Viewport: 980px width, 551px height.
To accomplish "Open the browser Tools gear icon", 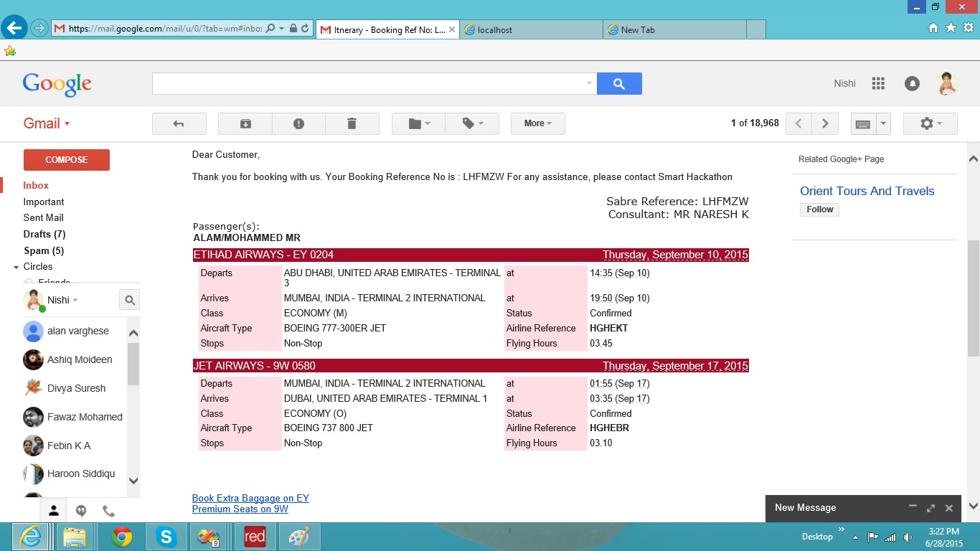I will [969, 28].
